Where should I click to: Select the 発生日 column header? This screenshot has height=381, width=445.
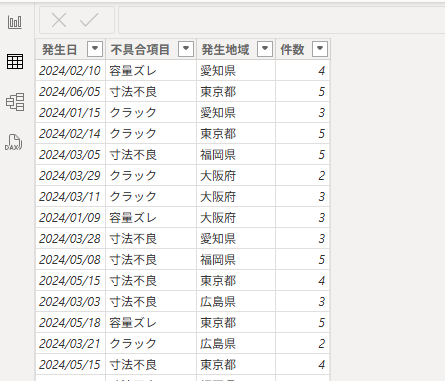point(60,50)
